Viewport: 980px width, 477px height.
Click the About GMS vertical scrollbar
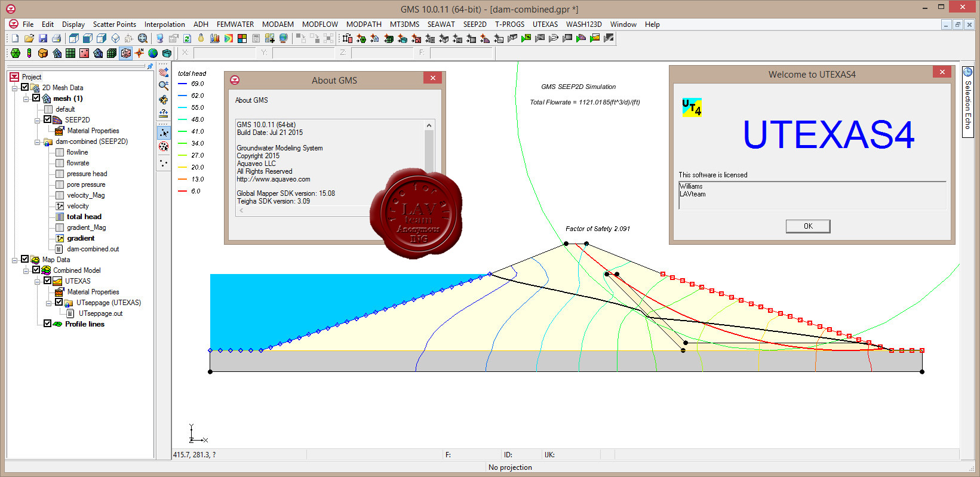(x=429, y=146)
